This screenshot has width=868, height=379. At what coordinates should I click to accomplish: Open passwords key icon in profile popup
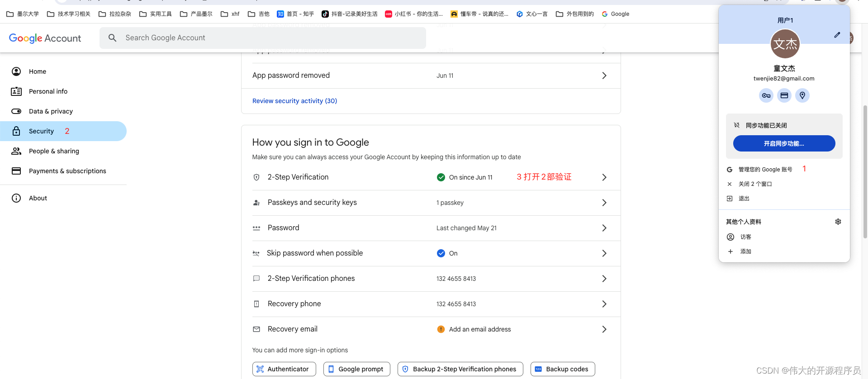click(766, 95)
